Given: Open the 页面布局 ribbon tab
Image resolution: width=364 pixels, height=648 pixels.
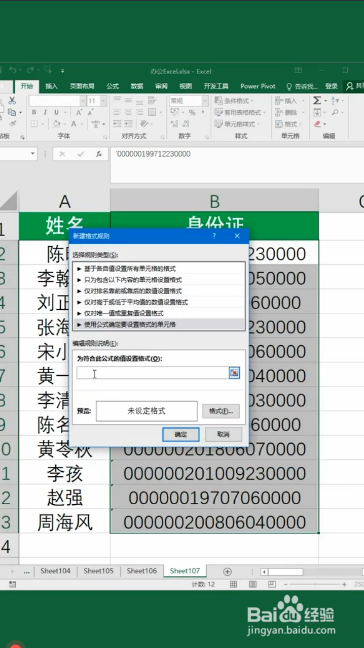Looking at the screenshot, I should click(82, 86).
